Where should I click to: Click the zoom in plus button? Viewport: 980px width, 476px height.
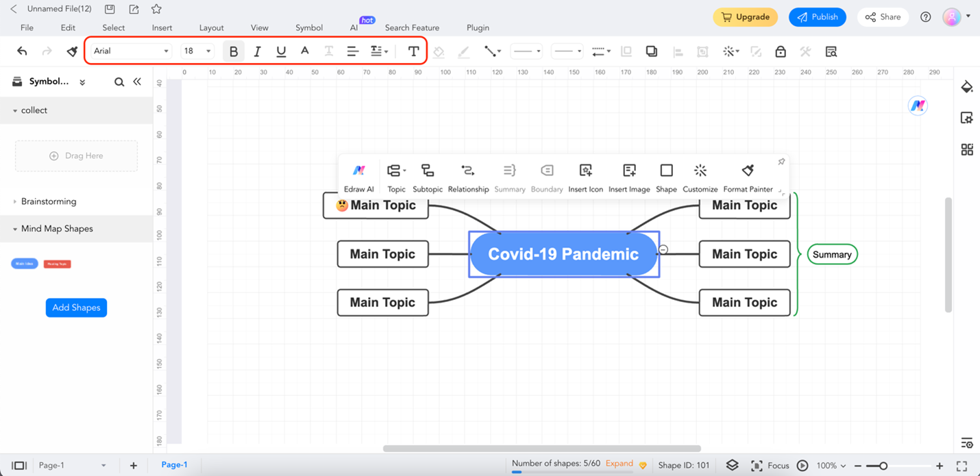point(940,466)
